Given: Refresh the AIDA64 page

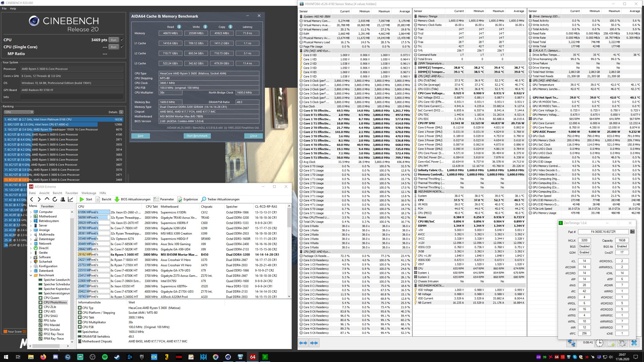Looking at the screenshot, I should pos(55,199).
